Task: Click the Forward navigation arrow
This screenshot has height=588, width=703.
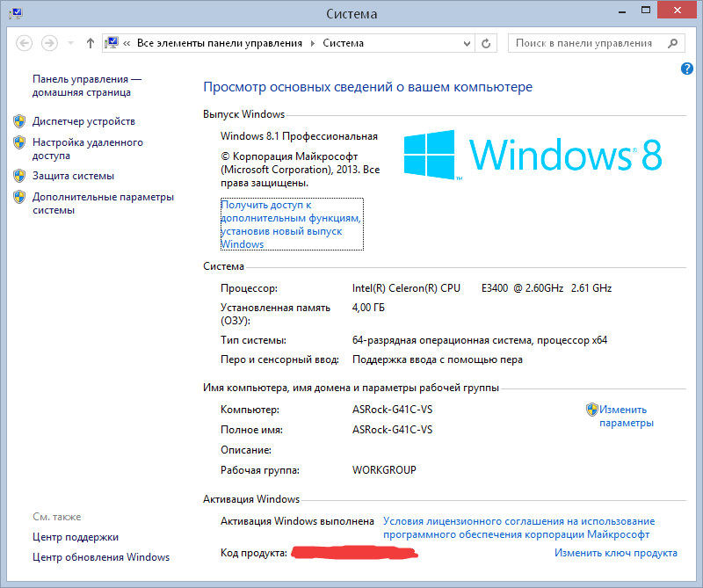Action: (49, 43)
